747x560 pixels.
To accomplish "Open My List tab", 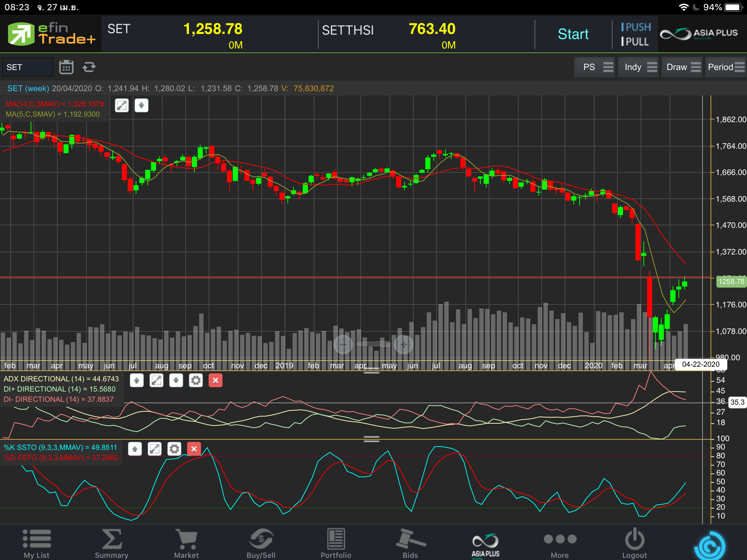I will (37, 543).
